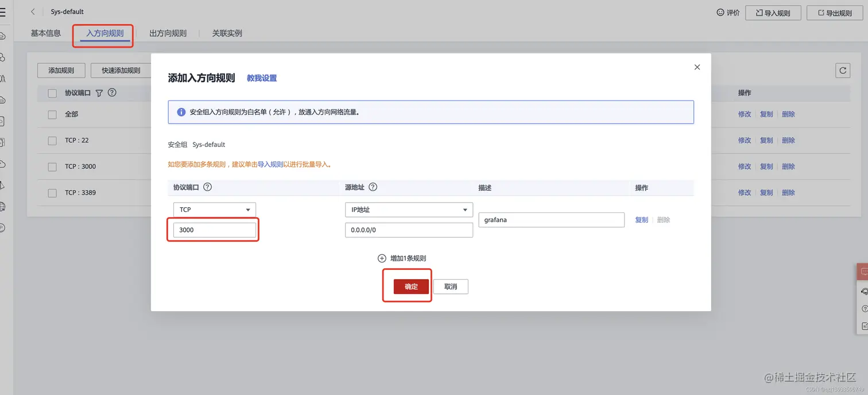Click the filter icon next to 协议端口 header
Image resolution: width=868 pixels, height=395 pixels.
(x=99, y=93)
